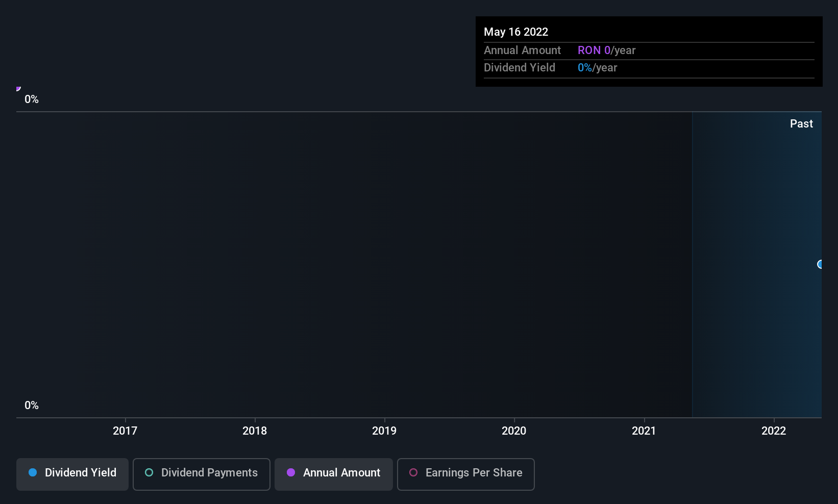Show the Earnings Per Share series

[x=465, y=474]
